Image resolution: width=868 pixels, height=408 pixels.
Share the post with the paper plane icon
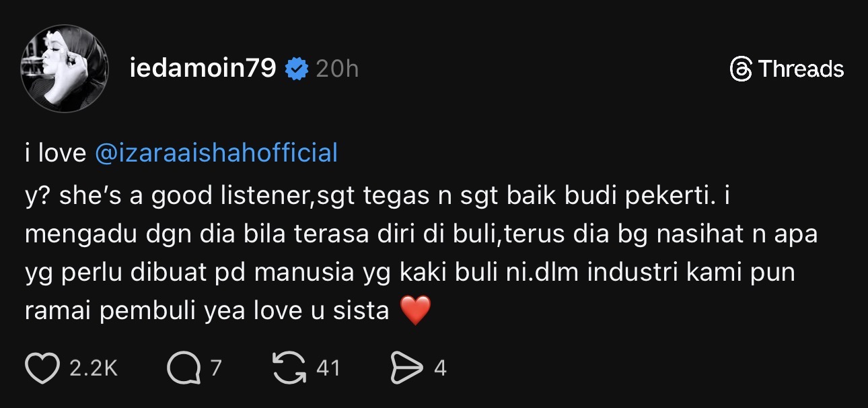406,368
